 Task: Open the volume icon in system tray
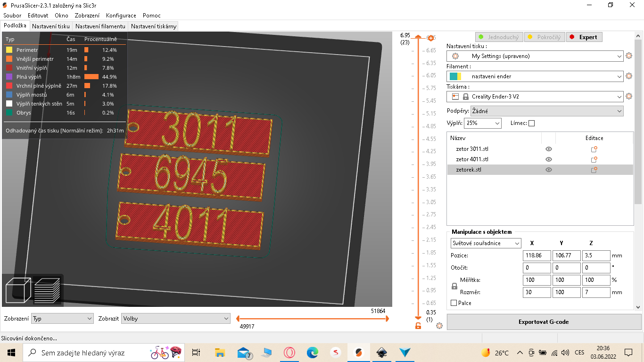(565, 353)
